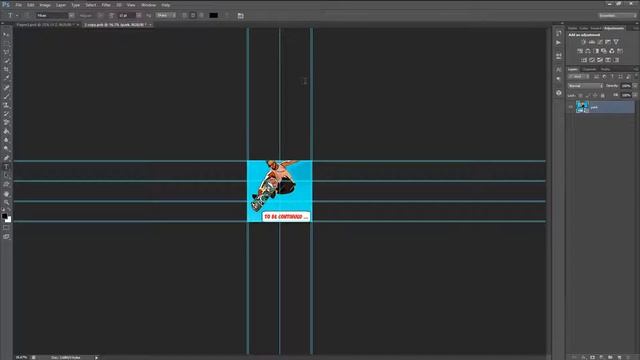Open the Window menu
Screen dimensions: 640x360
[x=148, y=5]
